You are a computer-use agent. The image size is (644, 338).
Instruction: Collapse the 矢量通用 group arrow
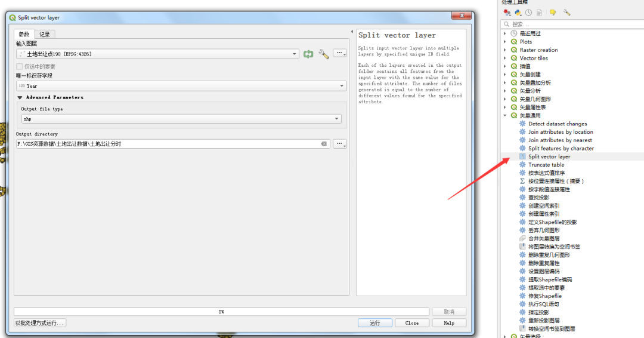coord(505,115)
